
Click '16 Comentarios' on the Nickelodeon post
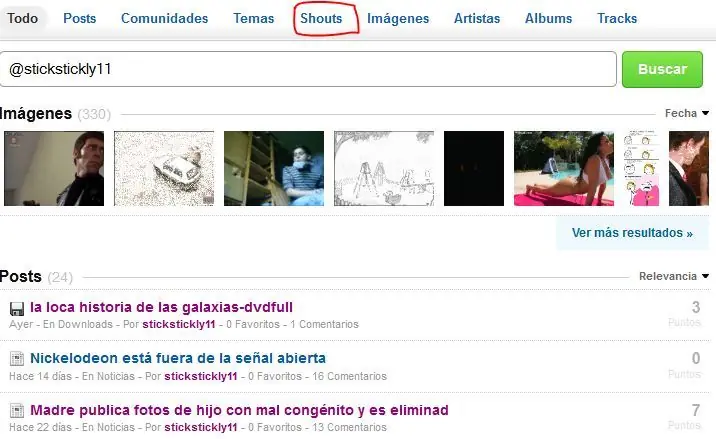point(349,376)
